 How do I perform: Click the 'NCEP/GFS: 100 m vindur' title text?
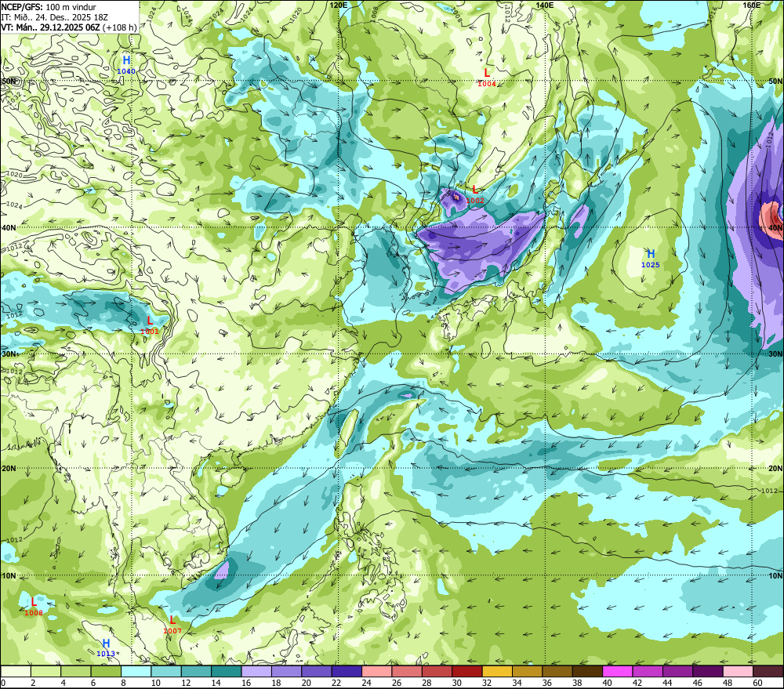point(49,7)
